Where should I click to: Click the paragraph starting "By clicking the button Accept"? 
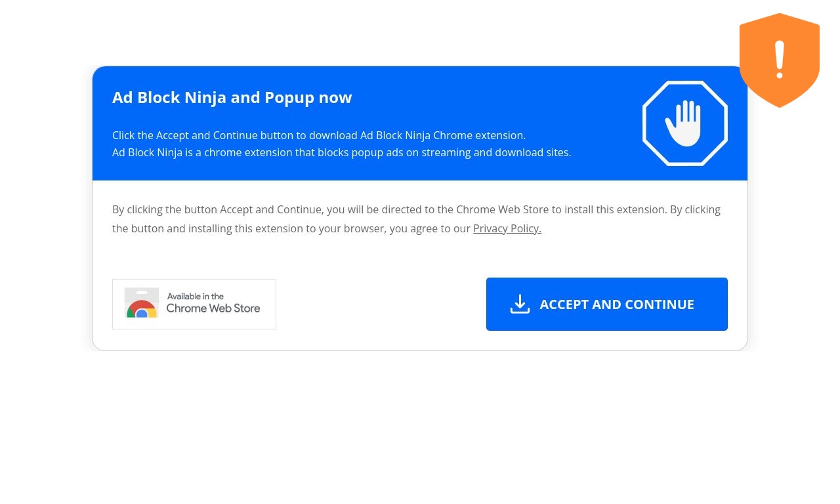(416, 219)
